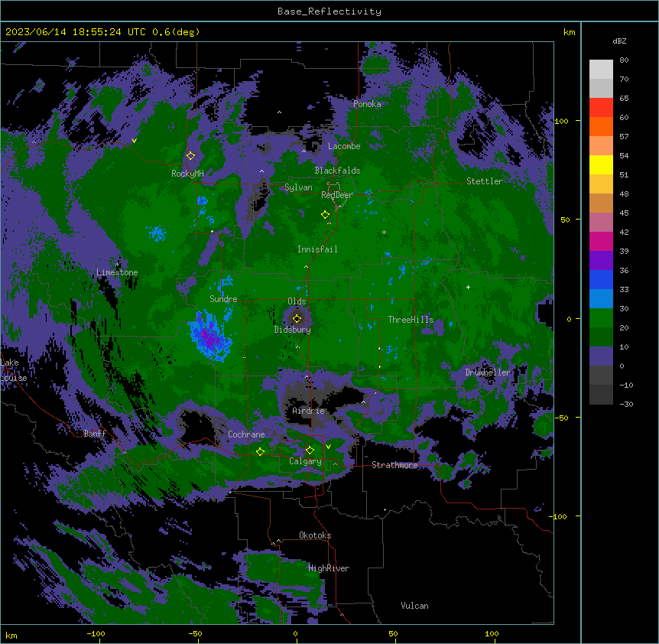Pick the slate purple 10–0 dBZ swatch
Image resolution: width=659 pixels, height=644 pixels.
point(601,356)
